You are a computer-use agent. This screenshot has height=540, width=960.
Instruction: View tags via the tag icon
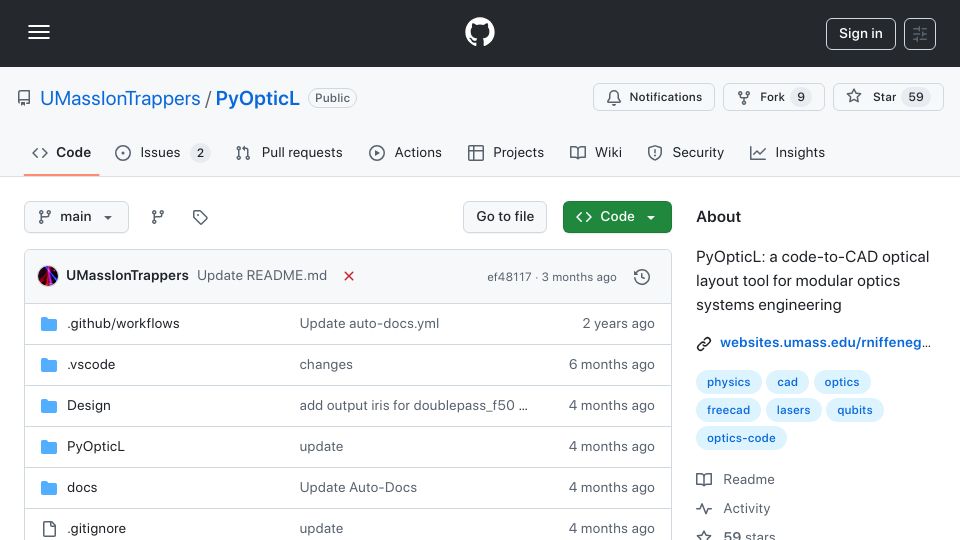pos(200,217)
